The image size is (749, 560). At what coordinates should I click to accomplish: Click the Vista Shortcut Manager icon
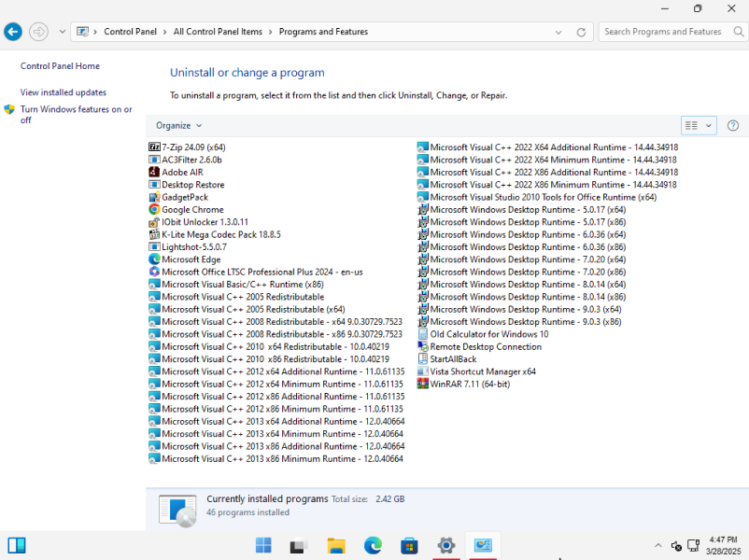point(422,371)
